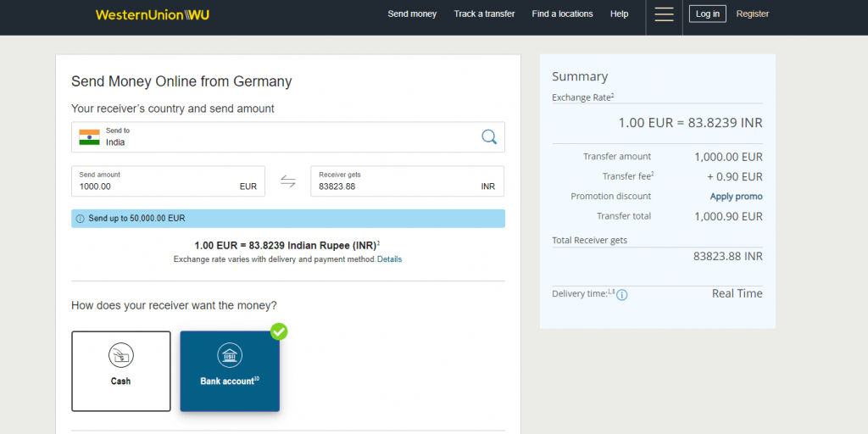Click the search magnifier in Send to field
This screenshot has height=434, width=868.
(489, 136)
